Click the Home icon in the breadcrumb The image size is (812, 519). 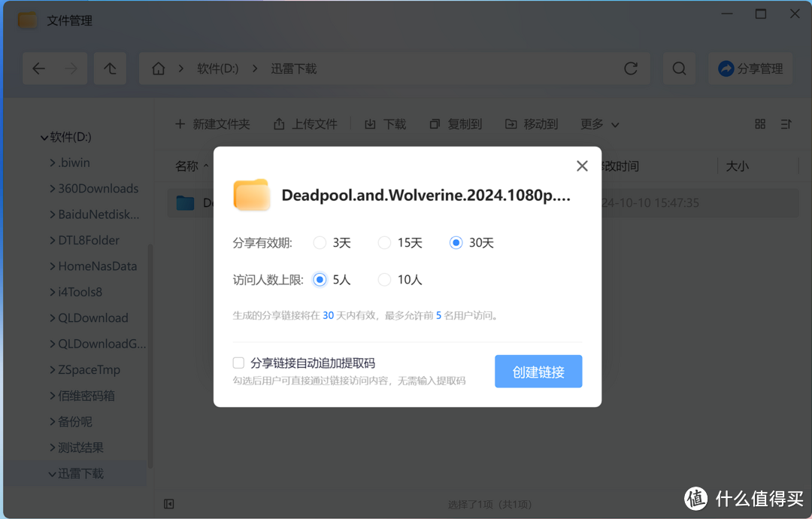(x=158, y=68)
